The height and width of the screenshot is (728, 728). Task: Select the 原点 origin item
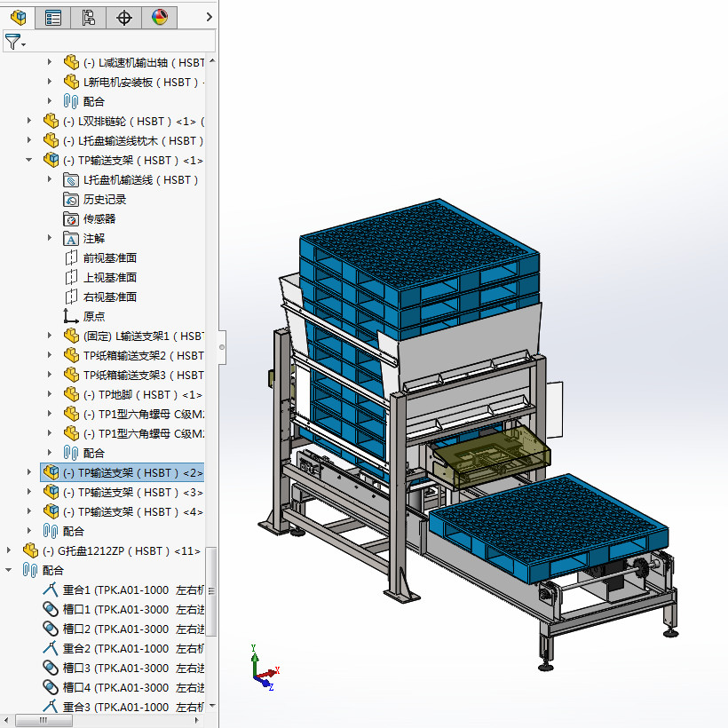coord(94,317)
